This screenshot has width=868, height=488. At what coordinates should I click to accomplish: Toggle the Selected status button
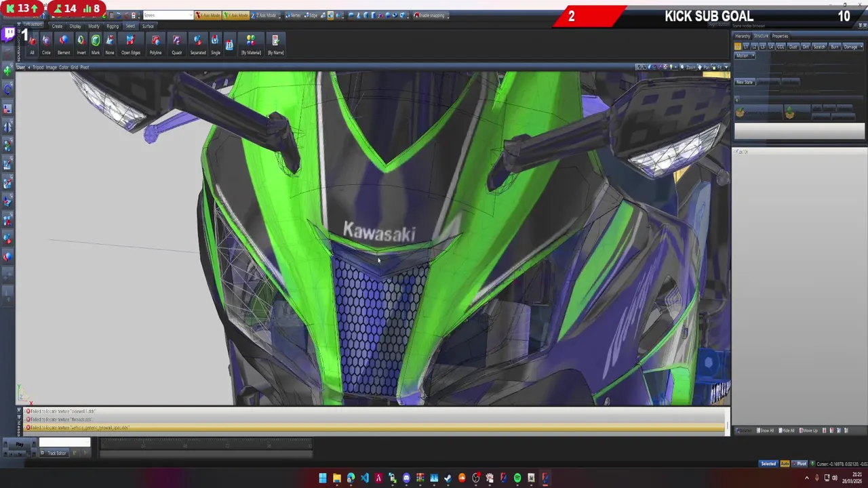pyautogui.click(x=768, y=464)
